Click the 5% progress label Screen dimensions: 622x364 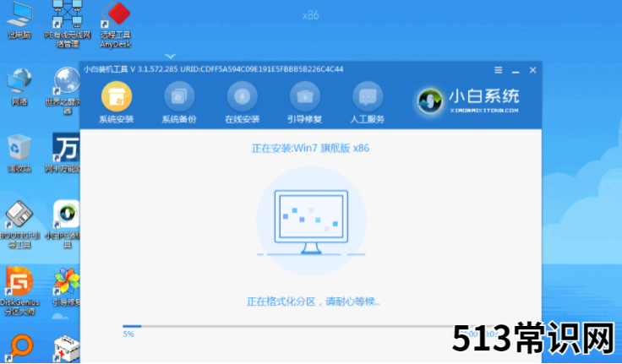128,334
